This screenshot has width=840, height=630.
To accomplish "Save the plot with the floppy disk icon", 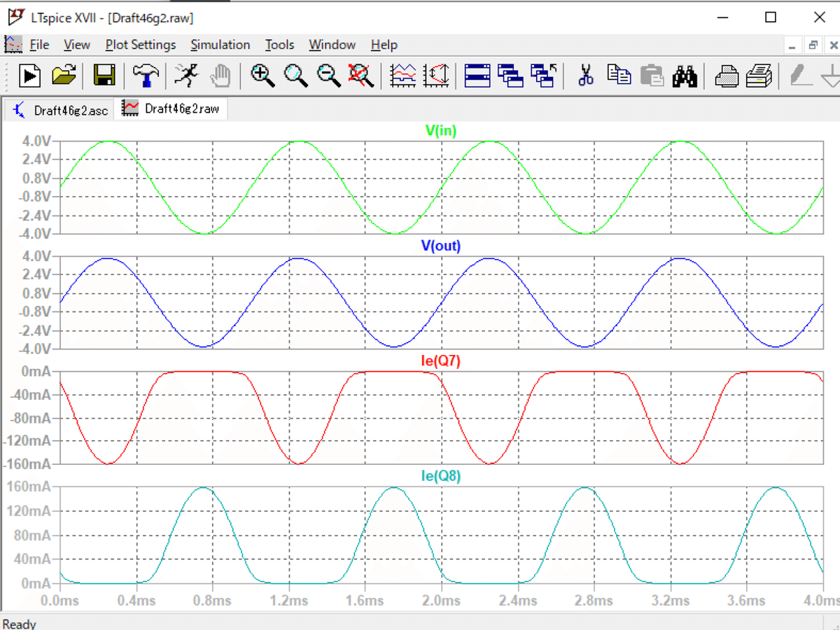I will pos(105,75).
